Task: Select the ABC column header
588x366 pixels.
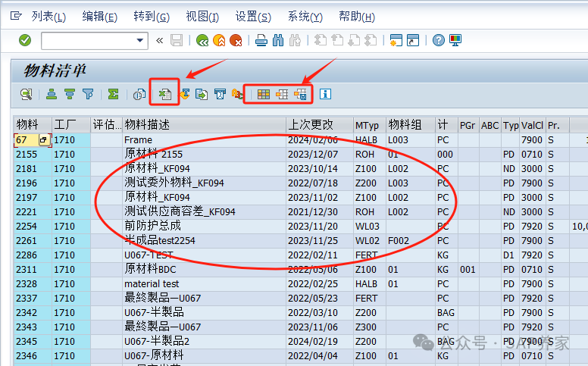Action: tap(490, 124)
